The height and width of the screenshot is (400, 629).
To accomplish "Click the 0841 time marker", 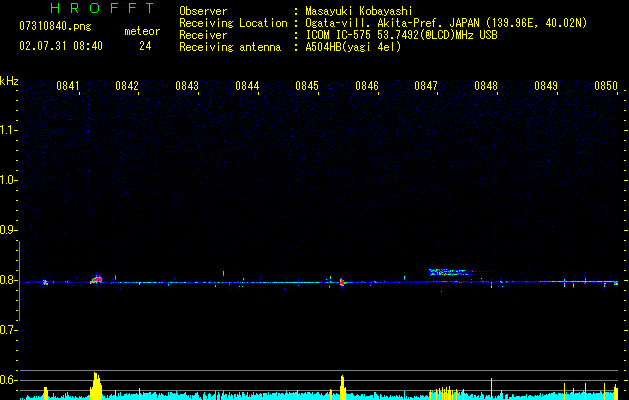I will (67, 86).
